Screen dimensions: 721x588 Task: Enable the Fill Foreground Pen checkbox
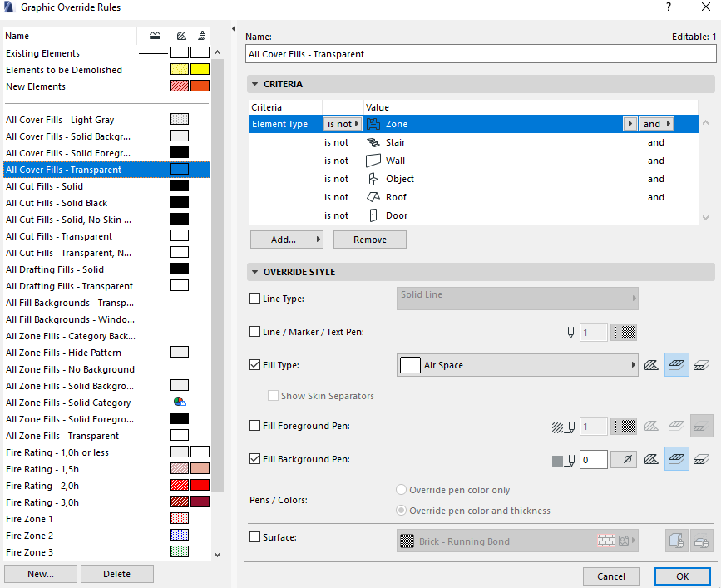point(254,426)
